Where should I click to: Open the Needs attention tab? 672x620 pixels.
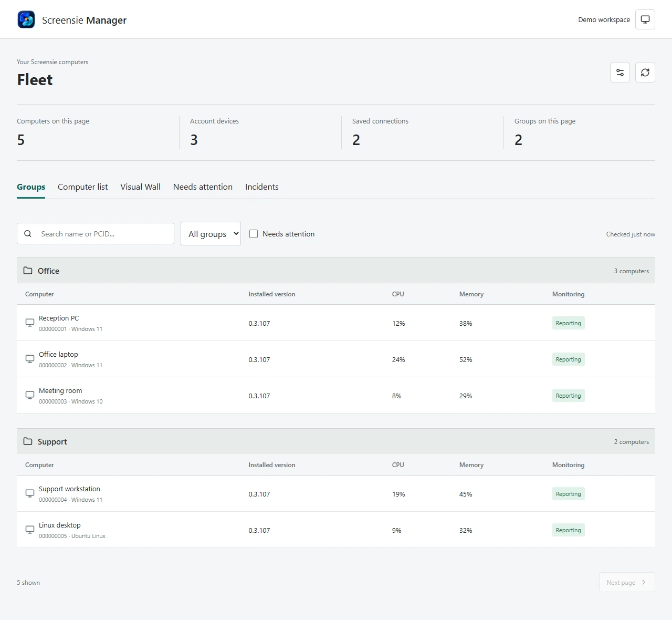coord(203,187)
